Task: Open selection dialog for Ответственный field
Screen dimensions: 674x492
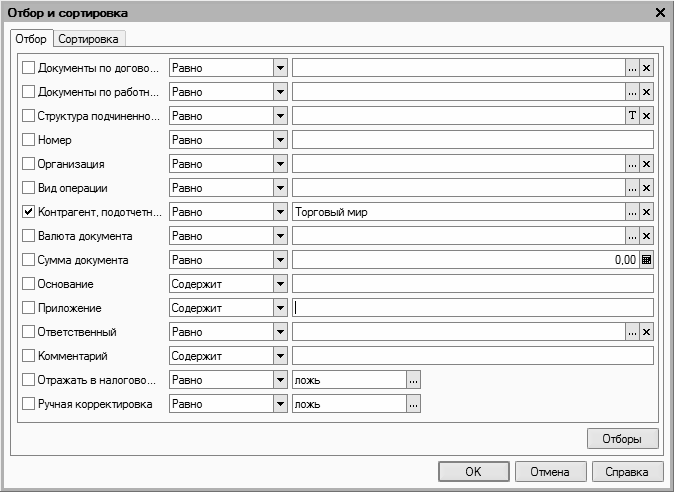Action: click(632, 332)
